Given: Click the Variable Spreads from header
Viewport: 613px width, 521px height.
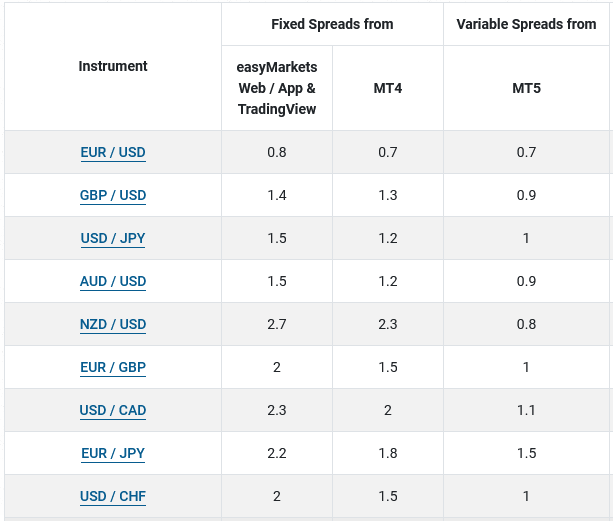Looking at the screenshot, I should pos(526,24).
